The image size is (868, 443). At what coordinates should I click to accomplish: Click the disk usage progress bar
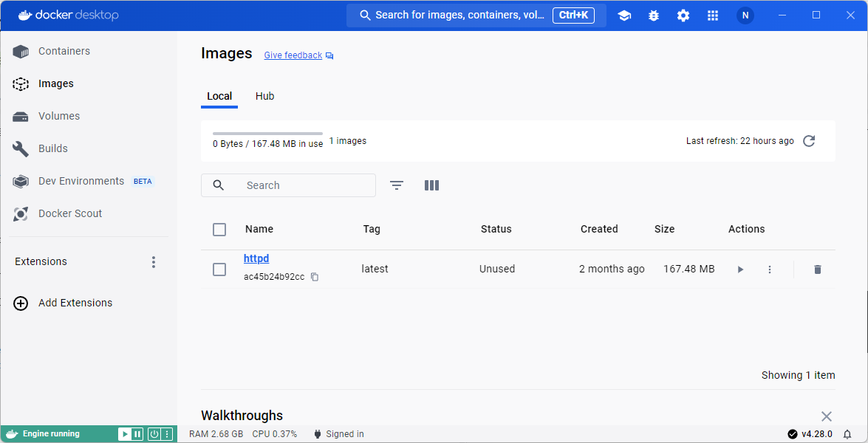[268, 134]
